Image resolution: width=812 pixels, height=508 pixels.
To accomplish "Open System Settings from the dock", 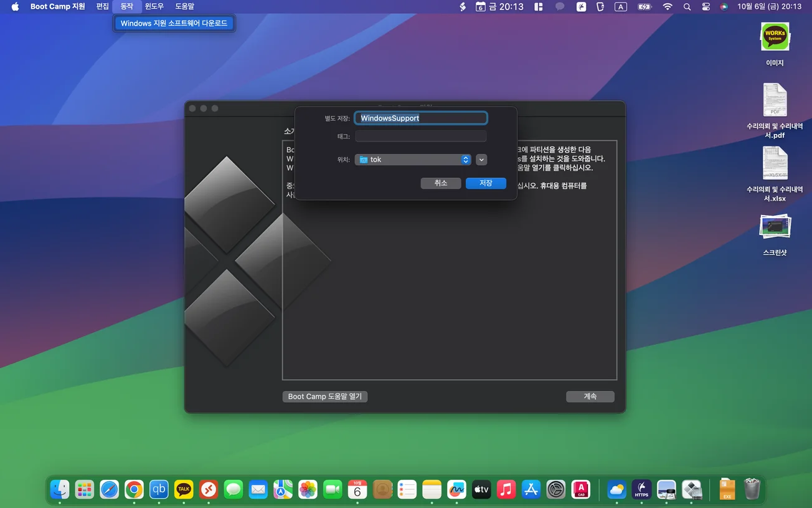I will pos(556,489).
